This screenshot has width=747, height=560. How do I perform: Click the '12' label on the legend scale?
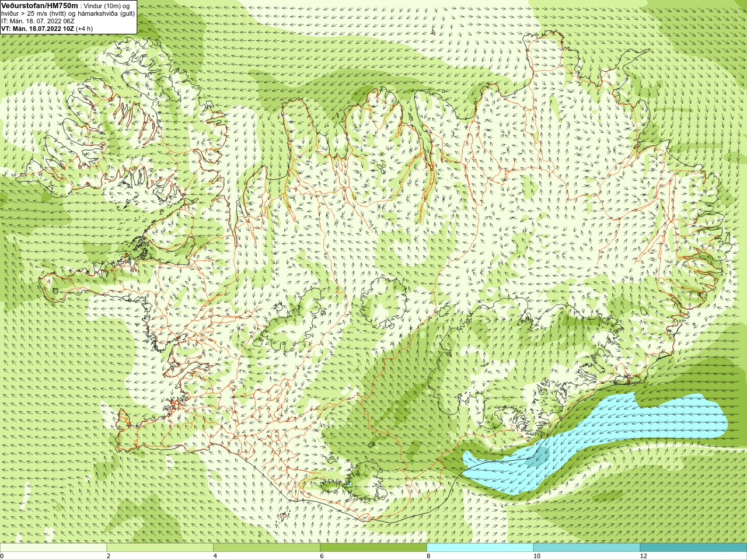pyautogui.click(x=643, y=556)
